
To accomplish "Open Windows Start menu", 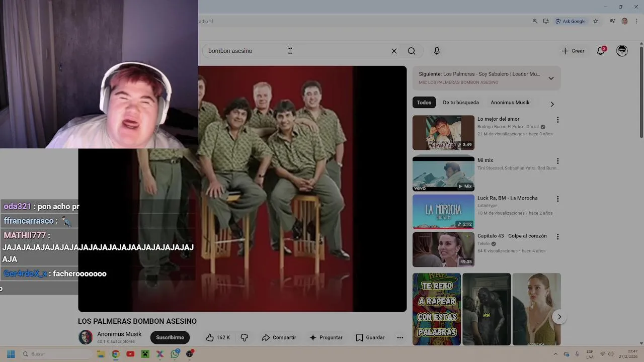I will [11, 354].
